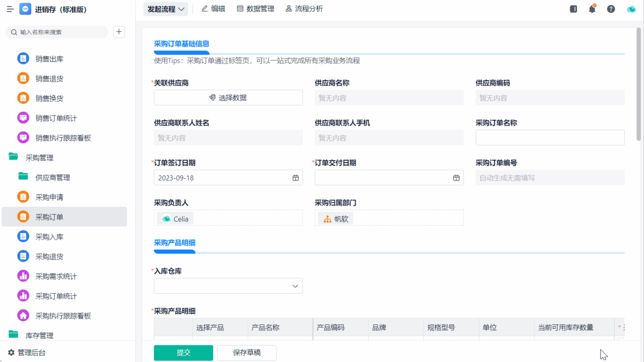Click the 帆软 department tag
Viewport: 644px width, 362px height.
point(335,219)
